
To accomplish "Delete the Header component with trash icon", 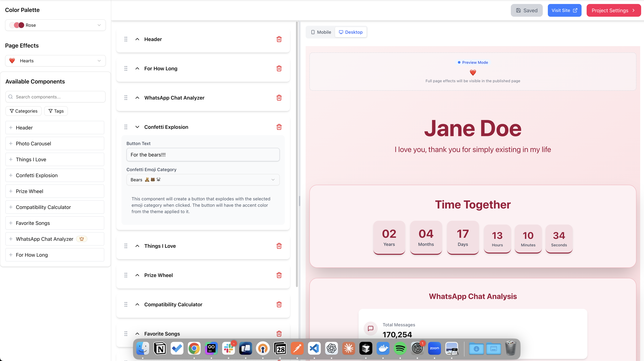I will (x=279, y=39).
